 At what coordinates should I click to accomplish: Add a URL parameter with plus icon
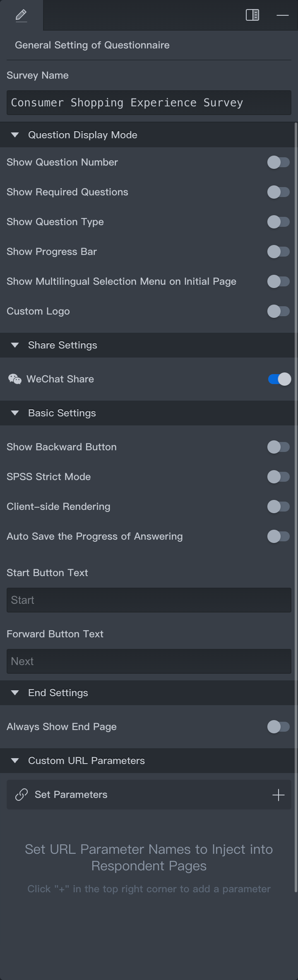pos(279,795)
